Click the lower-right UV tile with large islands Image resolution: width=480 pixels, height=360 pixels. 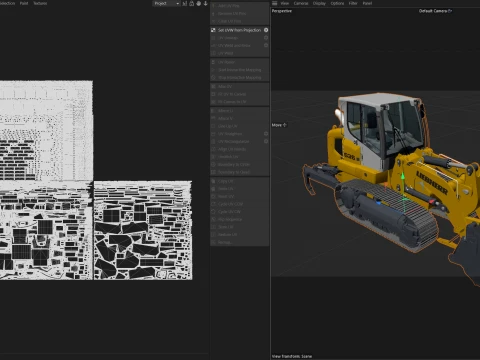(143, 230)
